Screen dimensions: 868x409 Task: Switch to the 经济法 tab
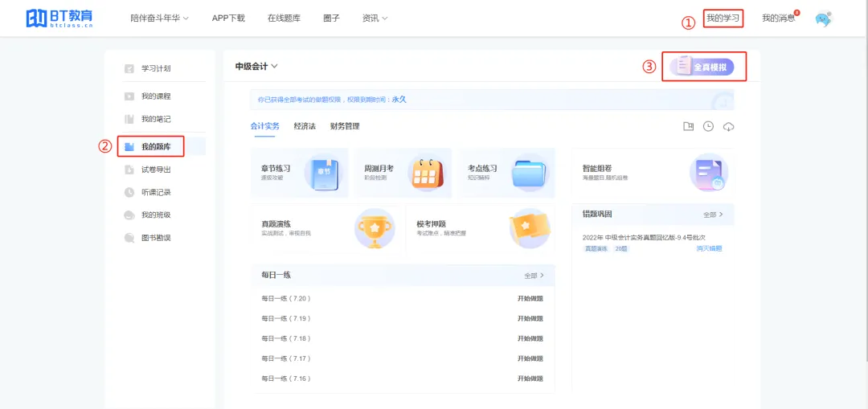[x=305, y=126]
